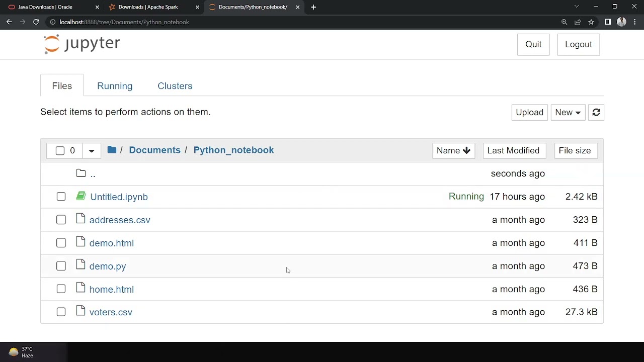Close the Downloads Apache Spark tab
The width and height of the screenshot is (644, 362).
pyautogui.click(x=197, y=7)
